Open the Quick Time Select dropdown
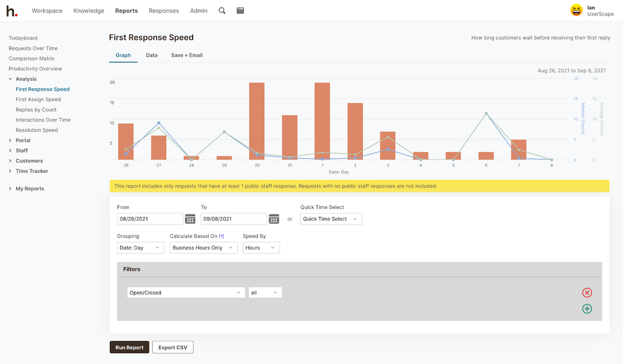 click(x=331, y=219)
